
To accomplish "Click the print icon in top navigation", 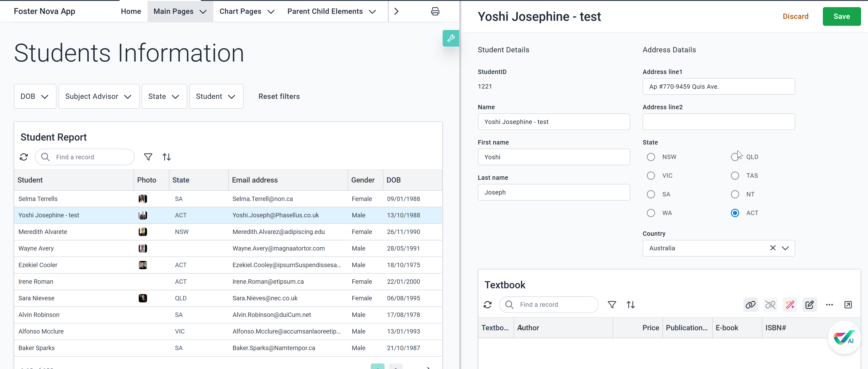I will pos(435,12).
